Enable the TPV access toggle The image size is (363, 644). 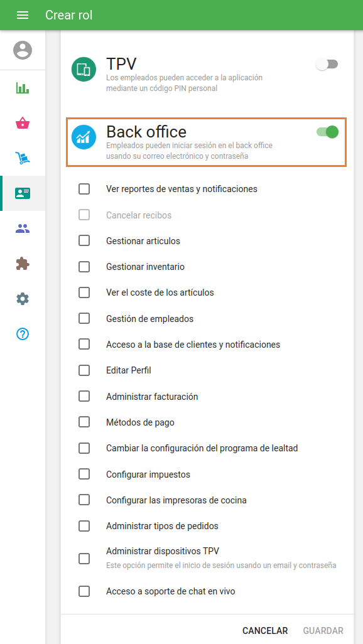point(327,64)
